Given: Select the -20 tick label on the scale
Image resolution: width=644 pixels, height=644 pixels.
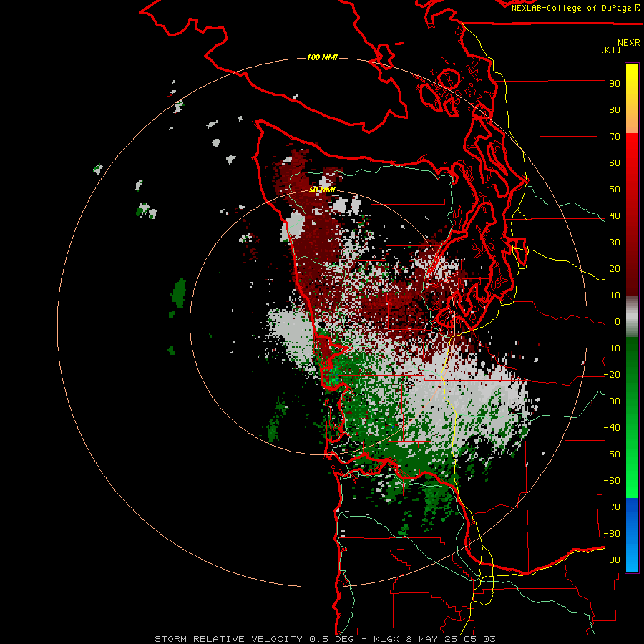Looking at the screenshot, I should [x=612, y=375].
